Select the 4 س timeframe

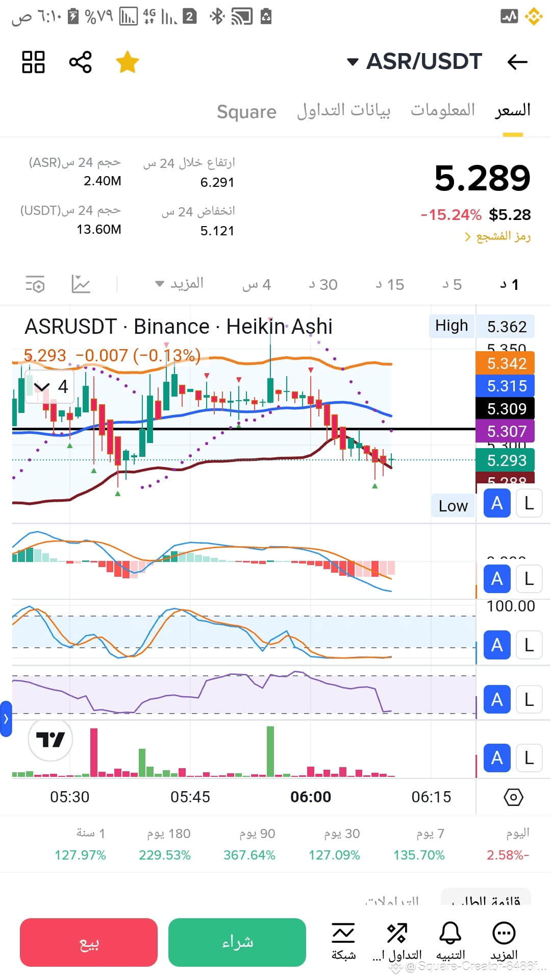(x=256, y=284)
